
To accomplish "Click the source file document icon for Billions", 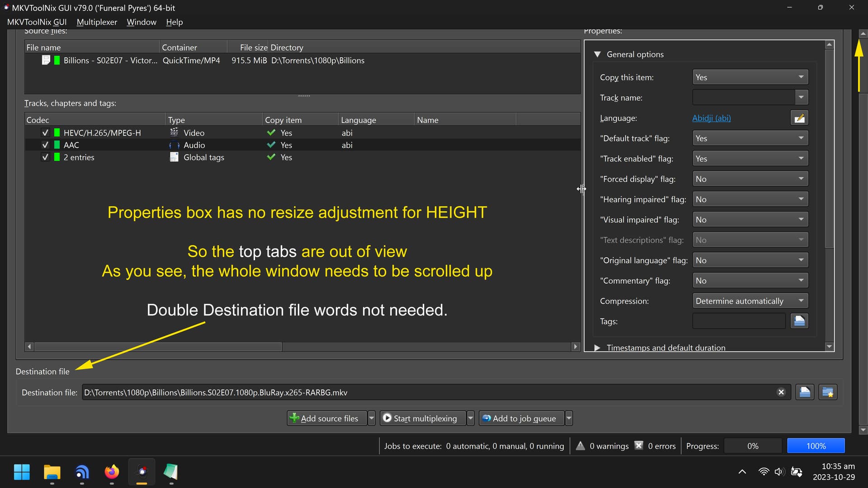I will tap(46, 60).
